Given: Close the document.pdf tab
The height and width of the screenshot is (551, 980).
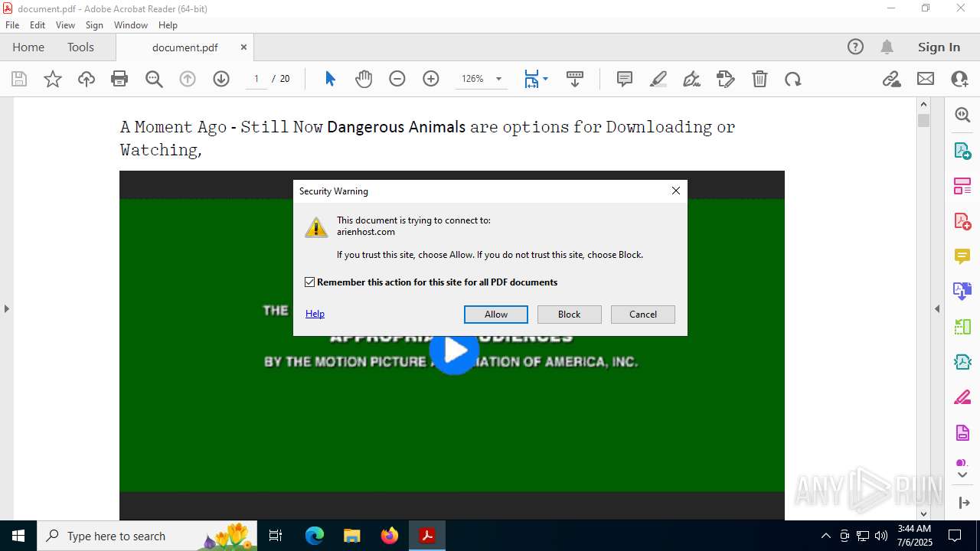Looking at the screenshot, I should point(243,47).
